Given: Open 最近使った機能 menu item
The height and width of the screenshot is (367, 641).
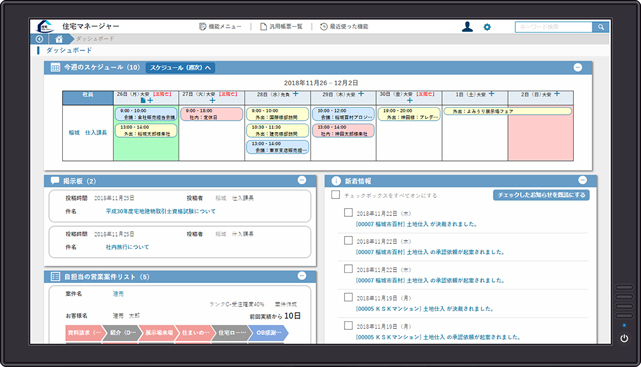Looking at the screenshot, I should [344, 27].
